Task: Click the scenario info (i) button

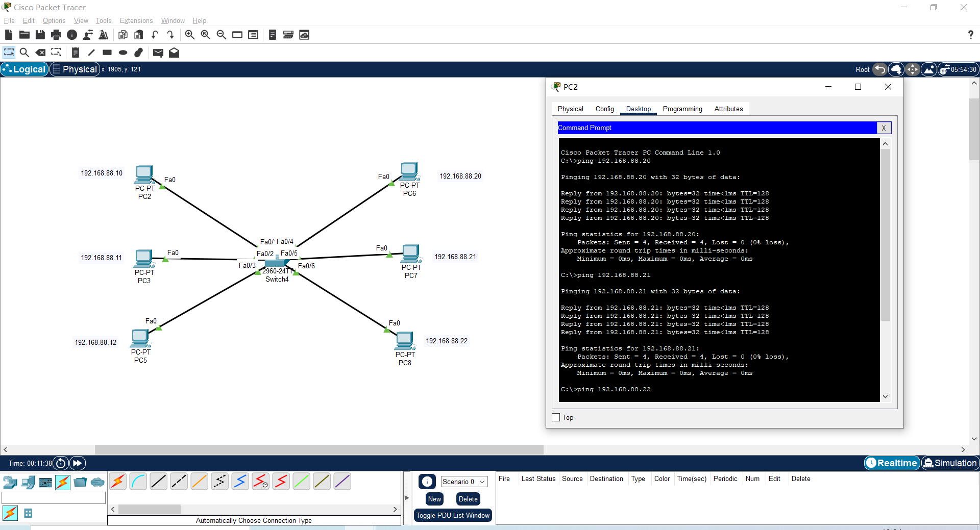Action: pyautogui.click(x=427, y=482)
